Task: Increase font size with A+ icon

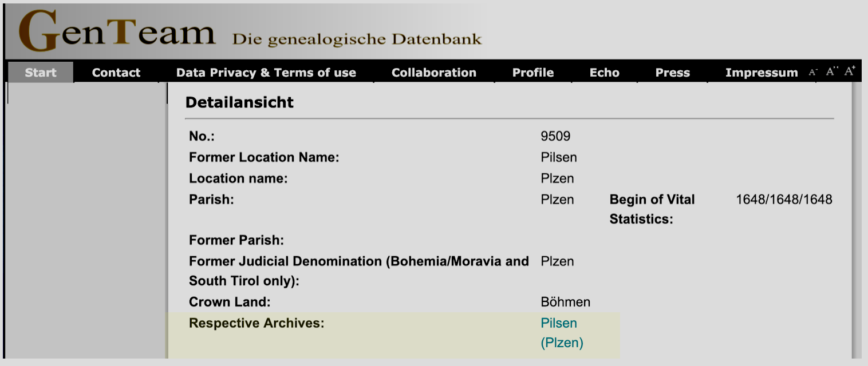Action: 850,71
